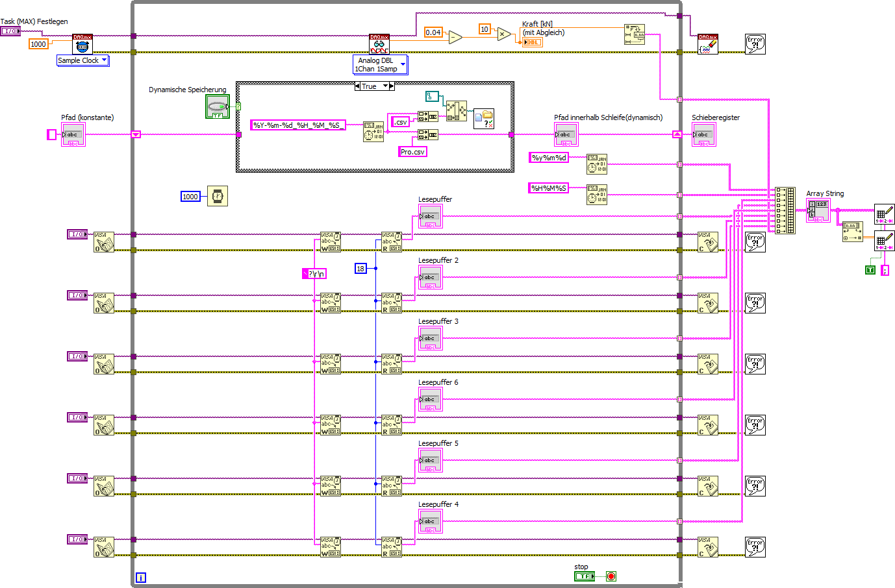Select the Format Date/Time node next to %H%M%S

point(597,195)
